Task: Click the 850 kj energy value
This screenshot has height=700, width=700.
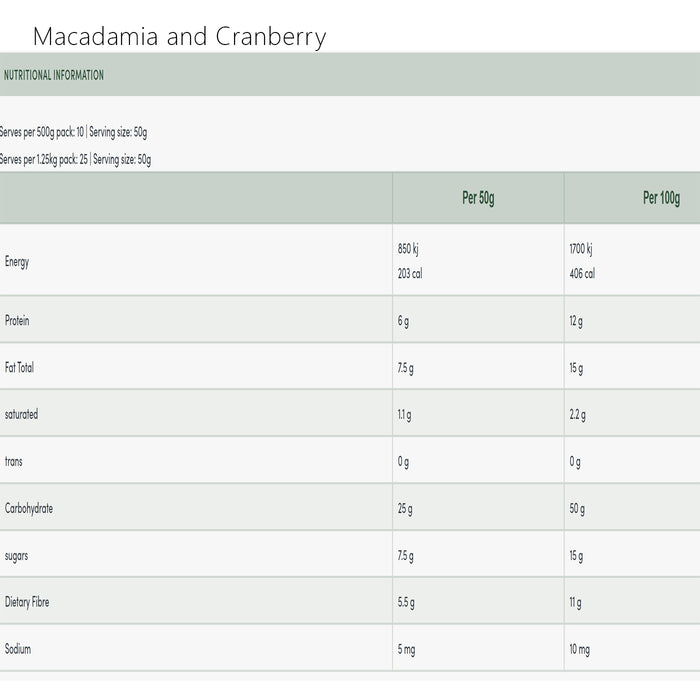Action: pos(408,249)
